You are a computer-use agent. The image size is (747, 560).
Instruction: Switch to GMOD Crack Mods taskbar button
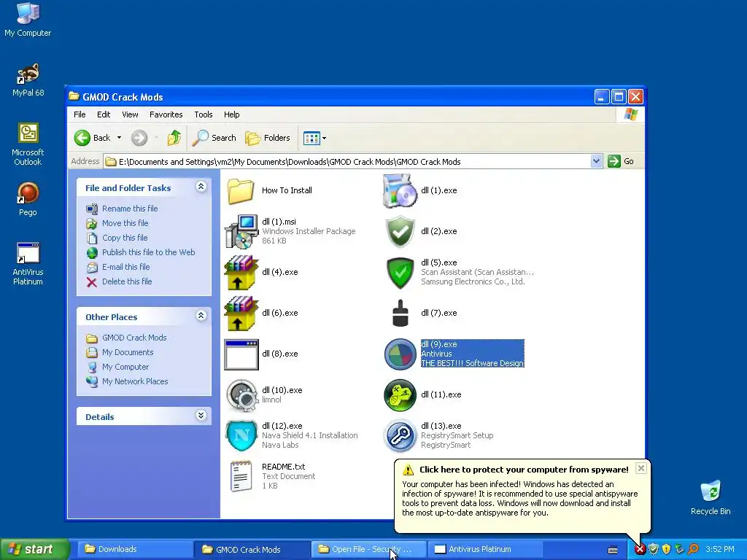click(252, 550)
